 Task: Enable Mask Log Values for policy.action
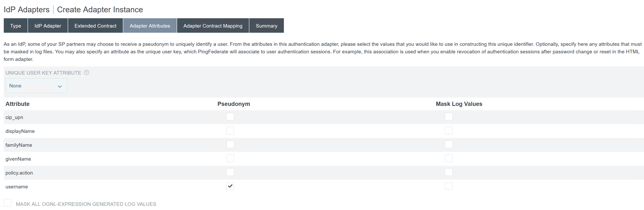pyautogui.click(x=448, y=172)
